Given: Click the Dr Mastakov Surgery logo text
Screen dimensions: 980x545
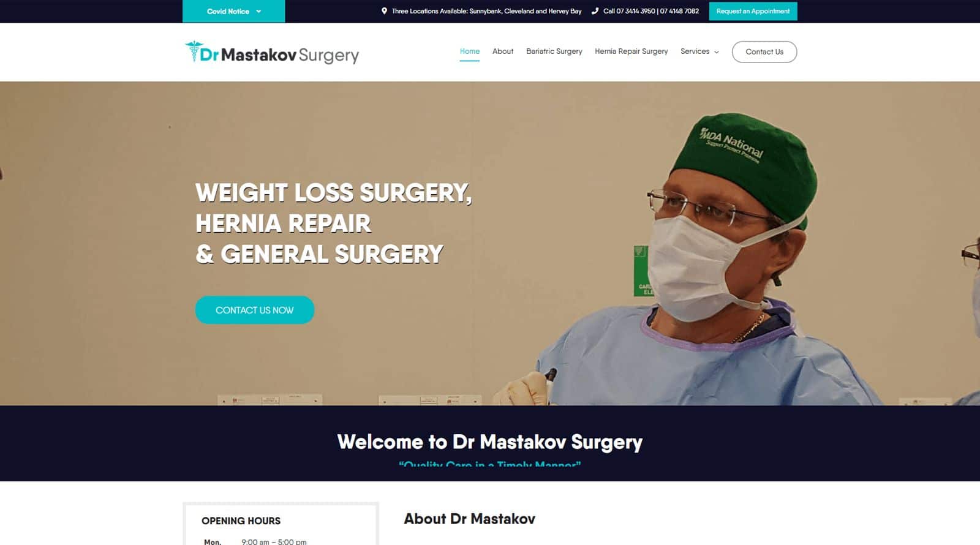Looking at the screenshot, I should pos(280,55).
